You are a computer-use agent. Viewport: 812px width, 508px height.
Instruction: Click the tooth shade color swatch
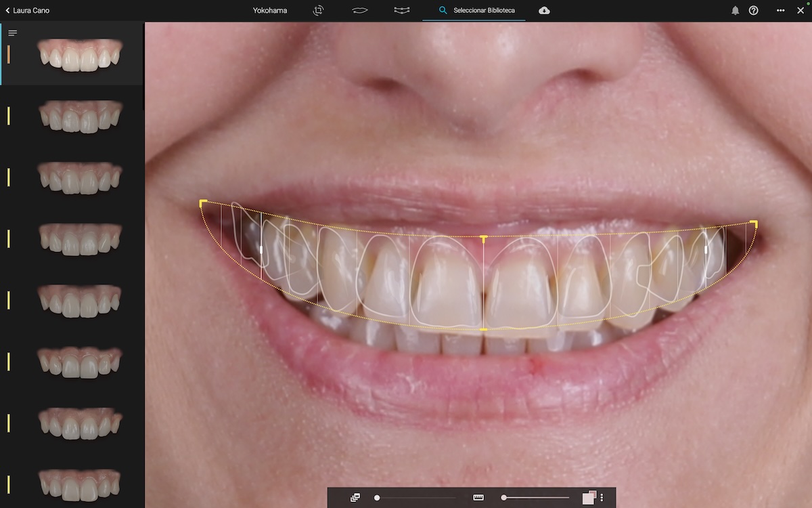pyautogui.click(x=589, y=498)
